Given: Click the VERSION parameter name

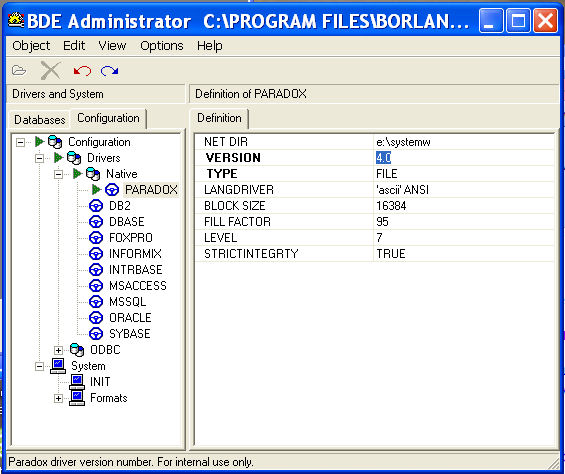Looking at the screenshot, I should point(233,158).
